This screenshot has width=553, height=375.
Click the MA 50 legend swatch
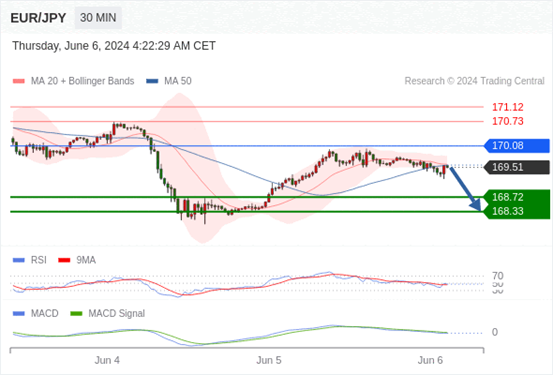[152, 81]
